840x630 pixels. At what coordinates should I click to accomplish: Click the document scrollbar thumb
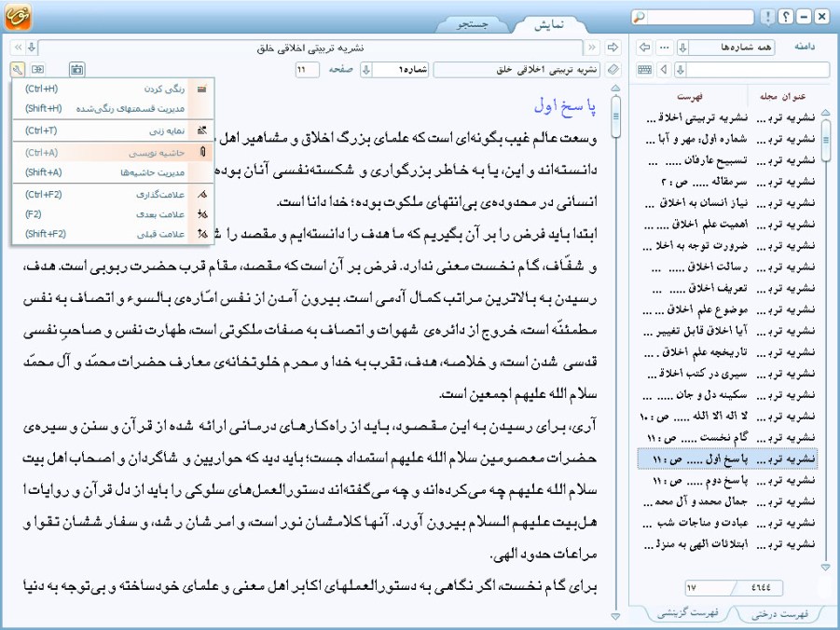coord(615,116)
